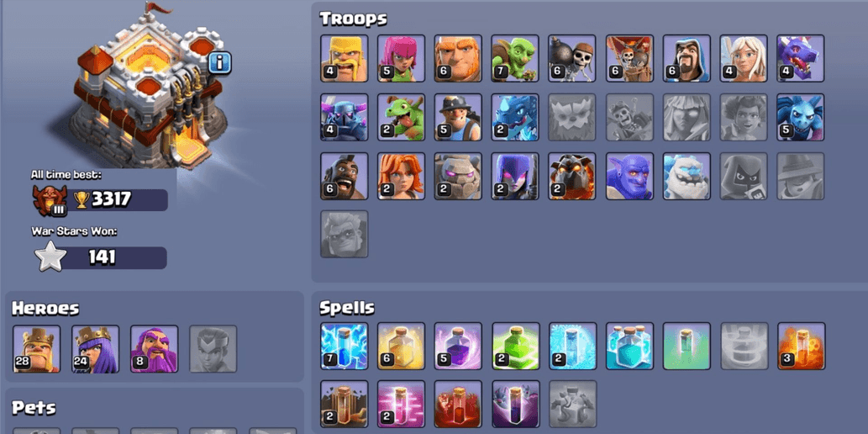Select the Lightning spell level 7
Image resolution: width=868 pixels, height=434 pixels.
(345, 347)
